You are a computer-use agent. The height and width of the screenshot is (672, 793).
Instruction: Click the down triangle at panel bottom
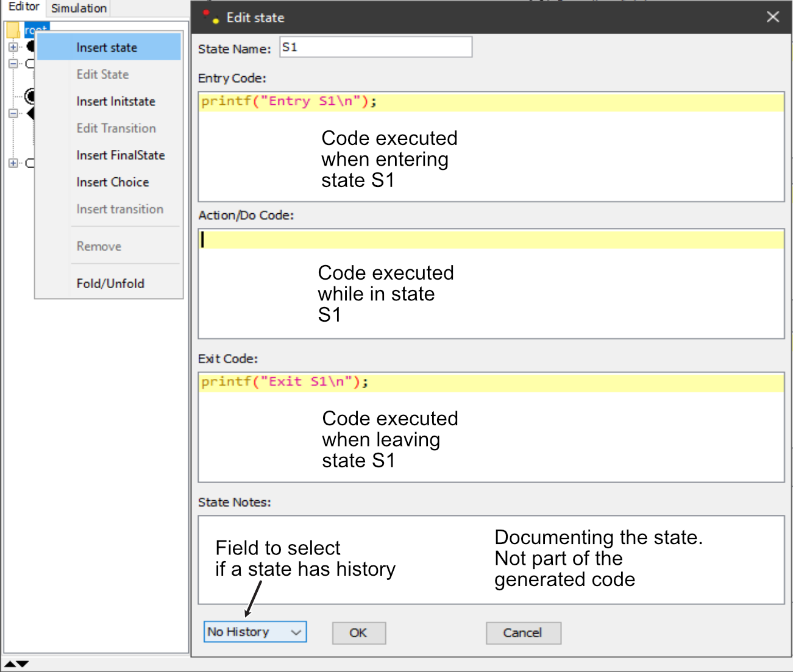pos(23,663)
